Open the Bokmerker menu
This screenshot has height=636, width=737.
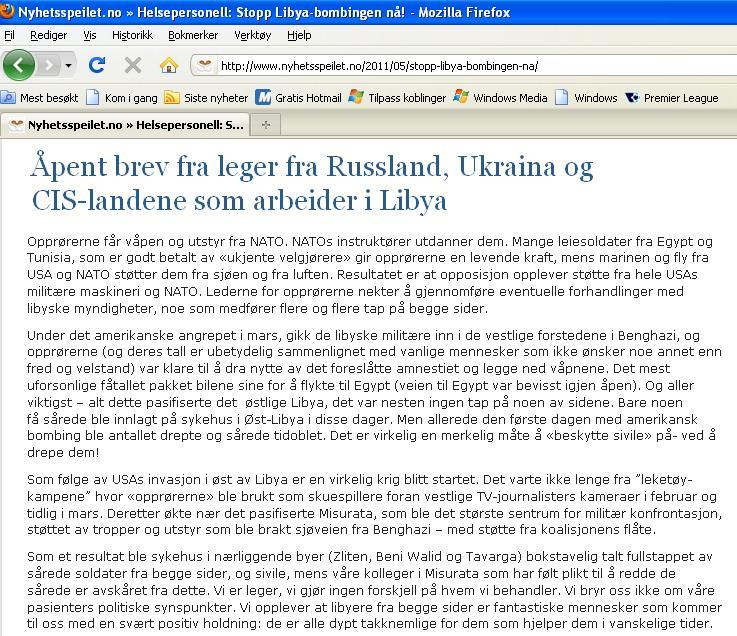[x=193, y=35]
